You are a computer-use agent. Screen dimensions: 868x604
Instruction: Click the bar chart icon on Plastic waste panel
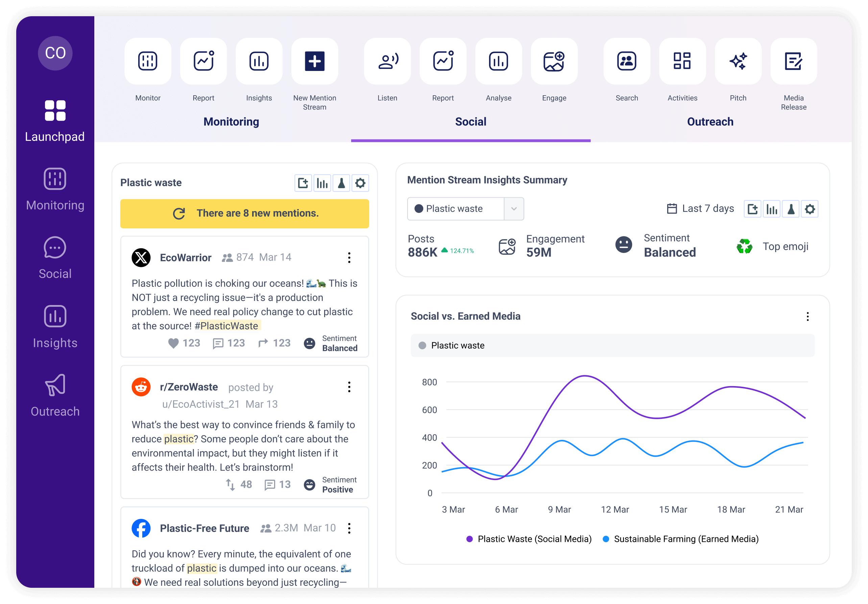coord(322,183)
